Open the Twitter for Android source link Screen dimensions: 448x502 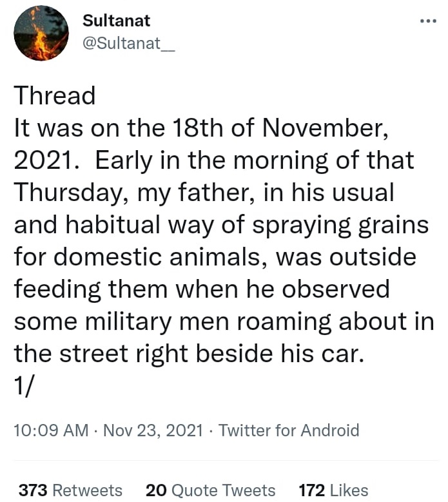289,430
